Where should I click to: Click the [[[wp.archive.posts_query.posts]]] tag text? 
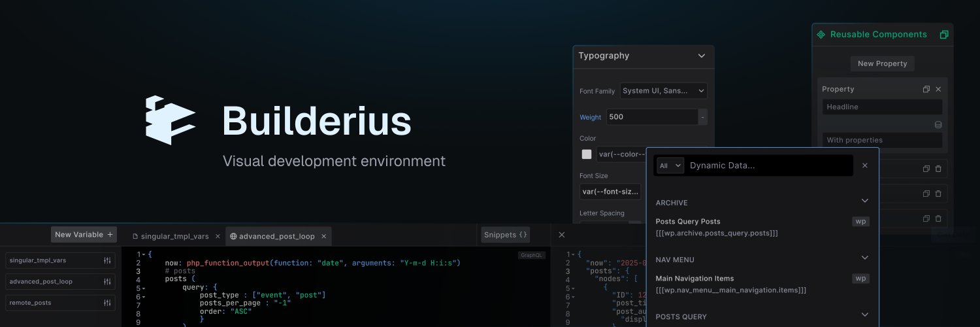click(x=717, y=233)
